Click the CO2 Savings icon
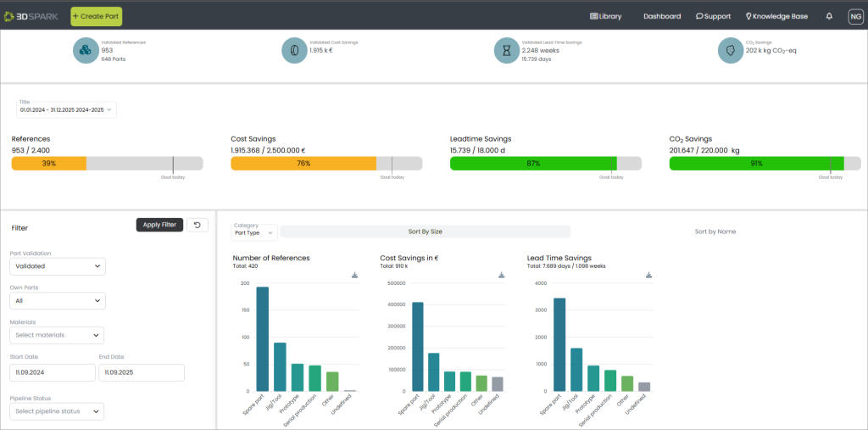Screen dimensions: 868x430 [731, 51]
